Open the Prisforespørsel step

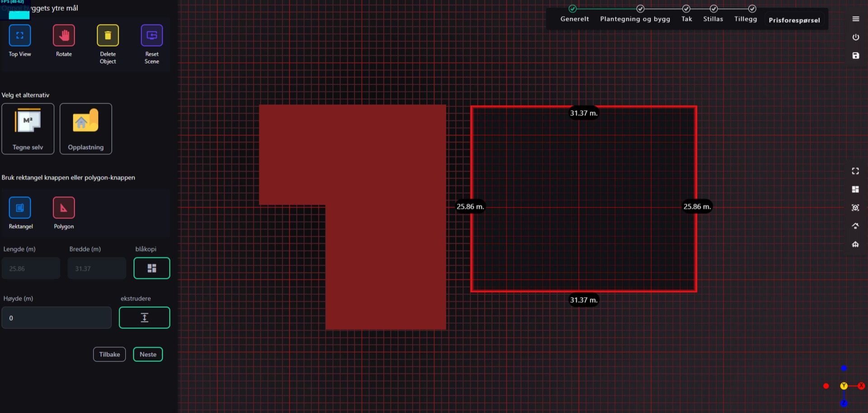(794, 20)
